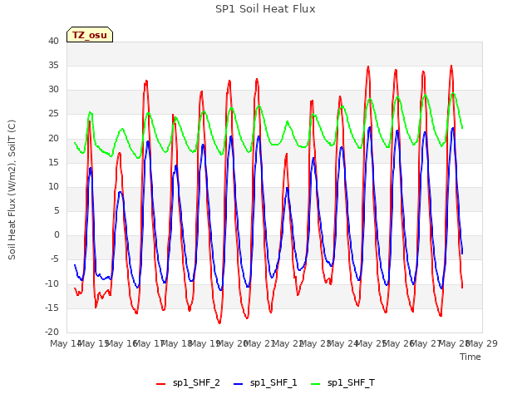Click the May 29 x-axis tick label
Viewport: 532px width, 399px height.
(482, 343)
